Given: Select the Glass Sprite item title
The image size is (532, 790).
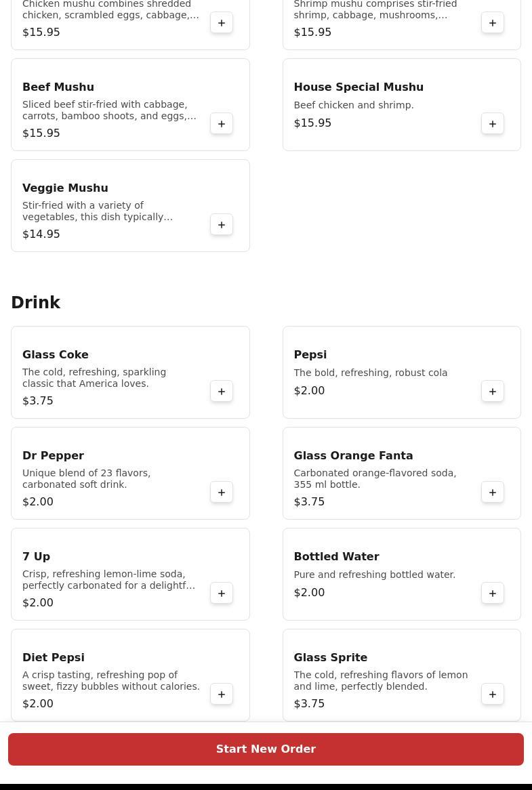Looking at the screenshot, I should click(330, 658).
